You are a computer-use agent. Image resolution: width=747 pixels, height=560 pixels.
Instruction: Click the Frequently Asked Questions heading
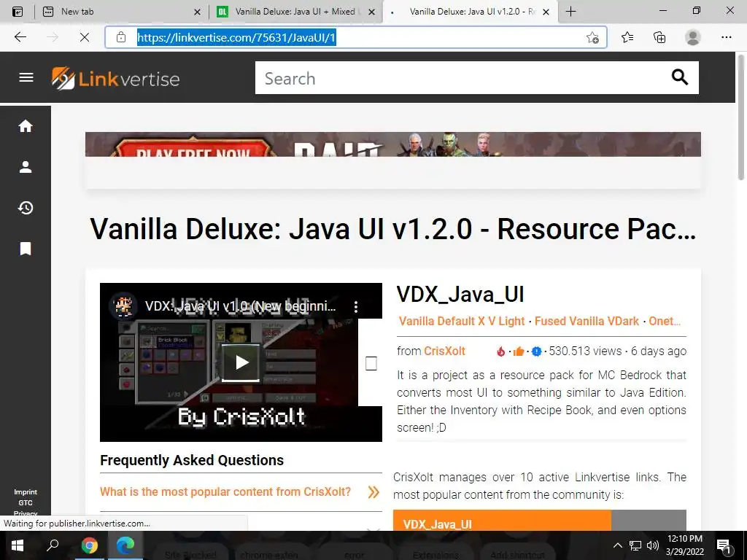[x=192, y=460]
